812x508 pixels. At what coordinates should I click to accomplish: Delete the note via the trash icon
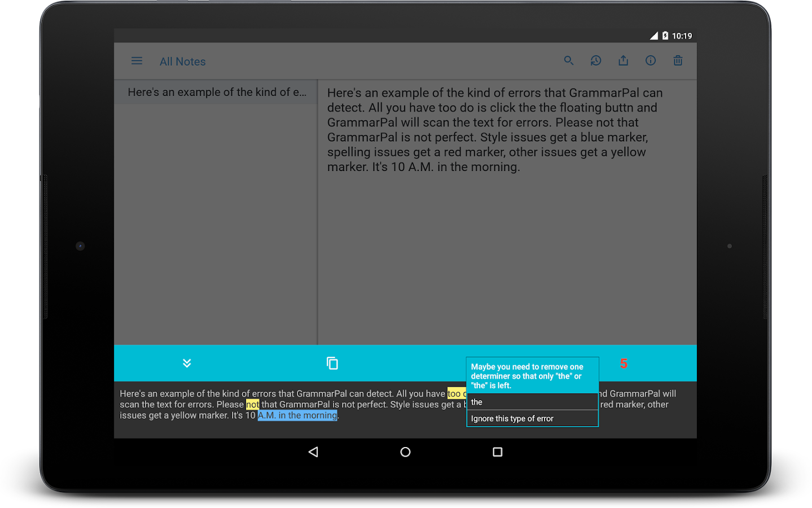pyautogui.click(x=678, y=60)
